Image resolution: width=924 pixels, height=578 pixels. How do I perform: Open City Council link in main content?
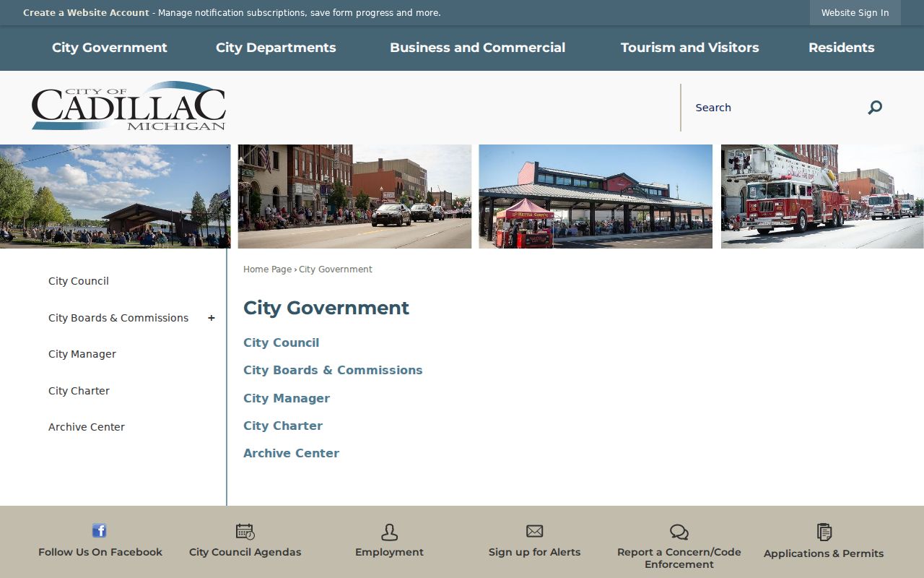[x=282, y=342]
